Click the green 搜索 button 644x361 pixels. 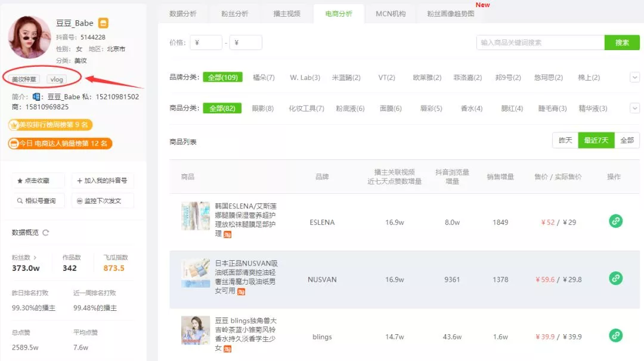click(x=622, y=42)
